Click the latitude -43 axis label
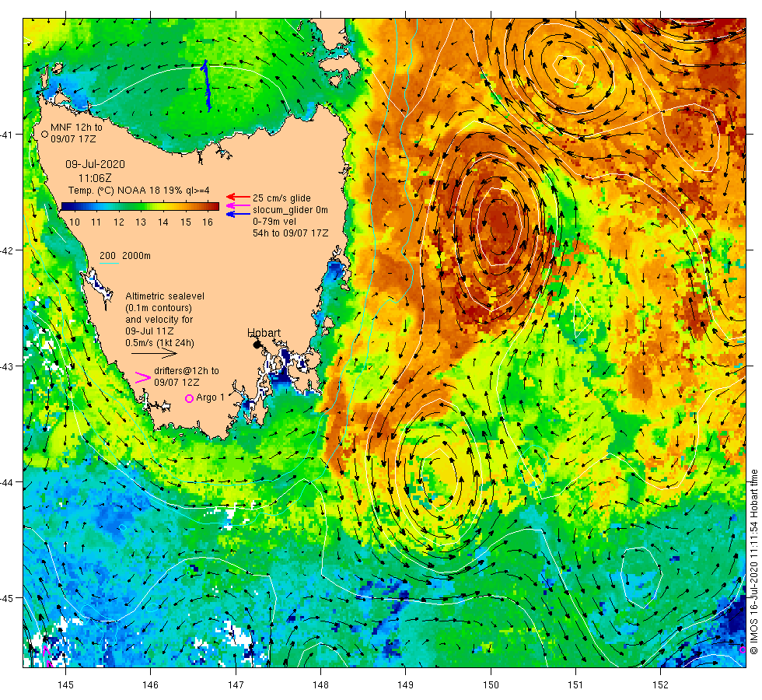Screen dimensions: 762x700 [7, 366]
